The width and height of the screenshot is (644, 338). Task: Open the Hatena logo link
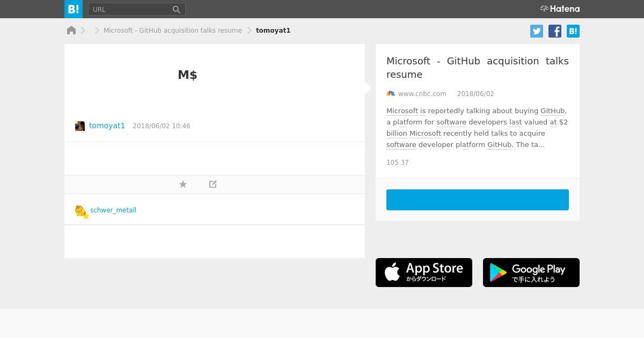pyautogui.click(x=560, y=9)
